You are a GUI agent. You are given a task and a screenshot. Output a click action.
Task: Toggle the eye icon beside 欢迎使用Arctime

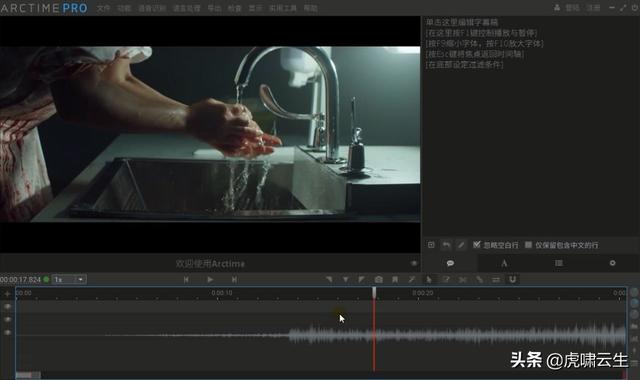414,264
